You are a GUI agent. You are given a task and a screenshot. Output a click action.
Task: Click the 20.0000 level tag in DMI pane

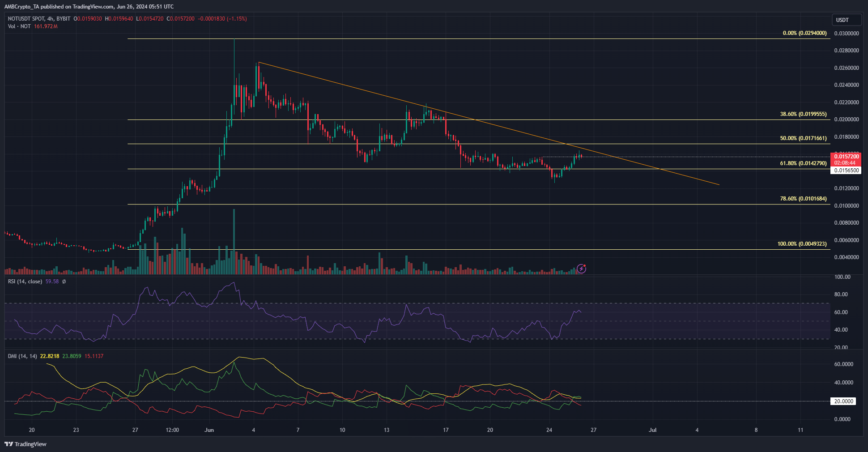[843, 401]
